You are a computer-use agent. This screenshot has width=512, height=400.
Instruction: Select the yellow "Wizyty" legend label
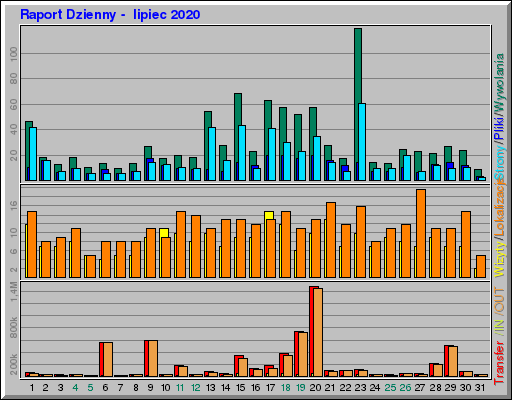499,258
